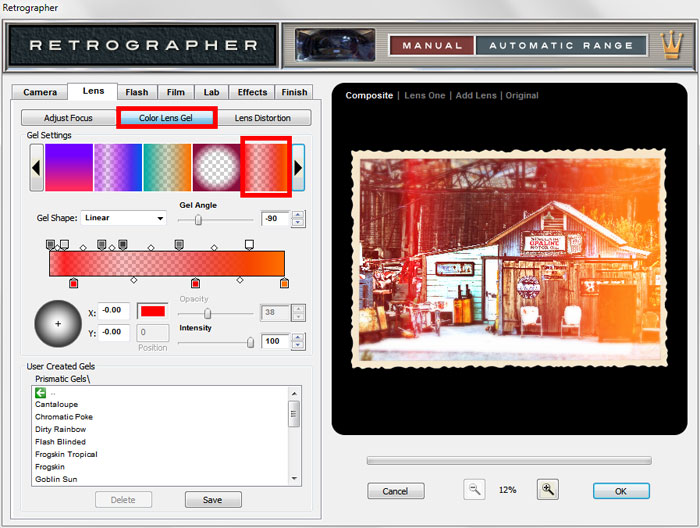
Task: Zoom out the preview with magnifier icon
Action: click(x=474, y=490)
